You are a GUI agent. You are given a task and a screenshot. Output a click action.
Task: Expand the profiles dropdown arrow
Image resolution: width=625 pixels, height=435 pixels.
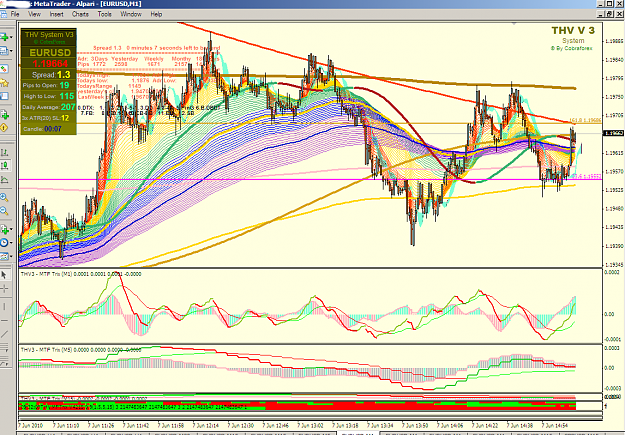[x=11, y=51]
